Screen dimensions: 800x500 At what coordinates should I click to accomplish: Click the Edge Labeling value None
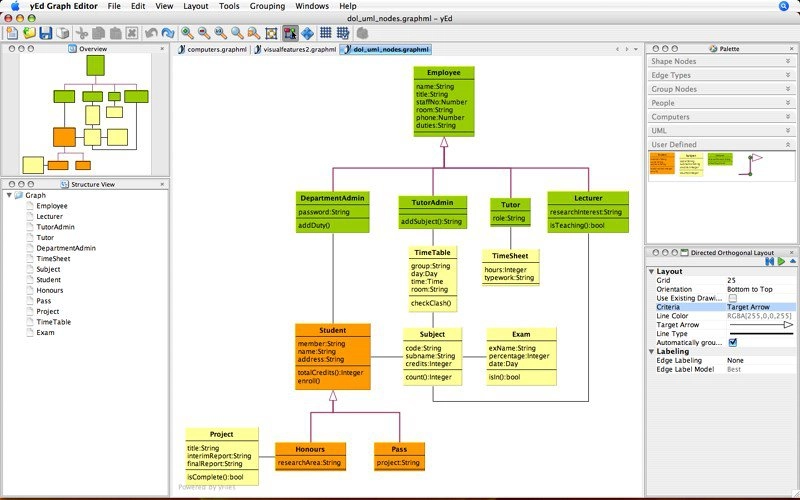pos(735,360)
